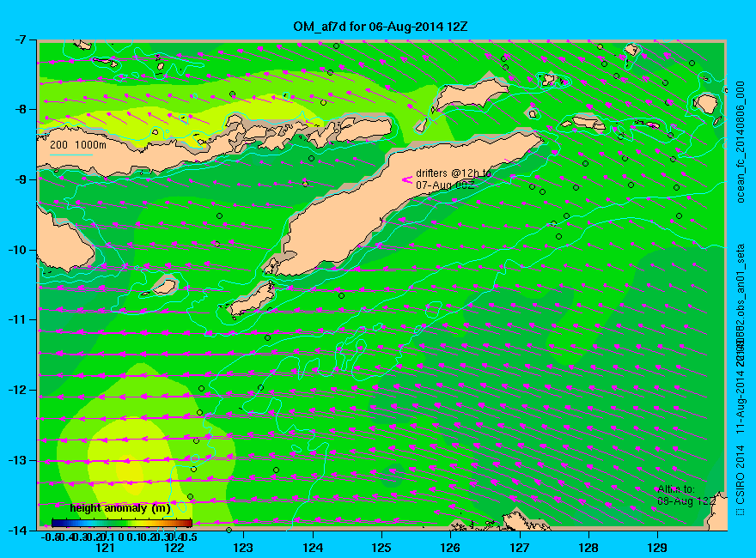Click the longitude axis label '125'

pos(381,548)
